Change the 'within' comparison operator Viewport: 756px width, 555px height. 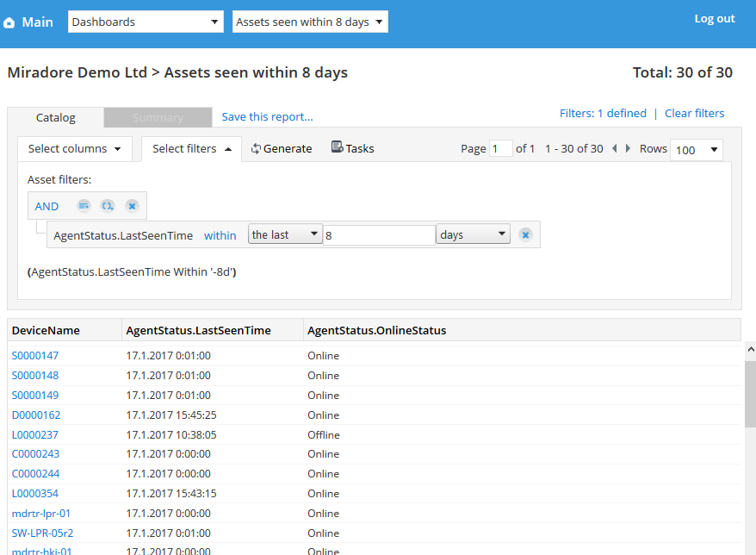point(220,235)
